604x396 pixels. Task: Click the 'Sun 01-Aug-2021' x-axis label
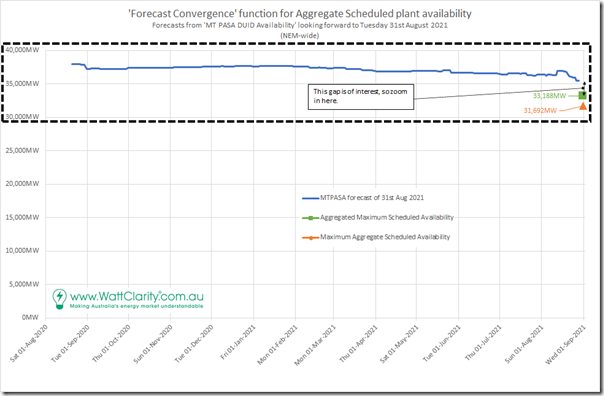pos(524,343)
